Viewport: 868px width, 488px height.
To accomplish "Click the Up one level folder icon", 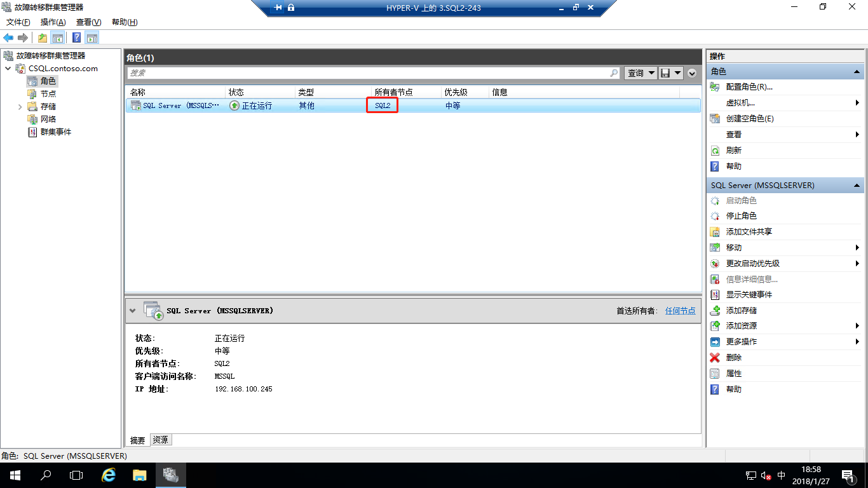I will (43, 37).
